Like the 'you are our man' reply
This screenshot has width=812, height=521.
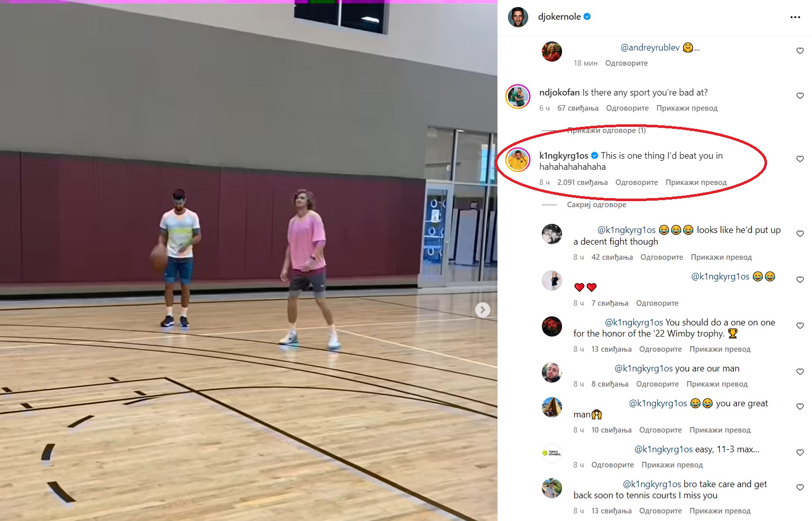800,371
